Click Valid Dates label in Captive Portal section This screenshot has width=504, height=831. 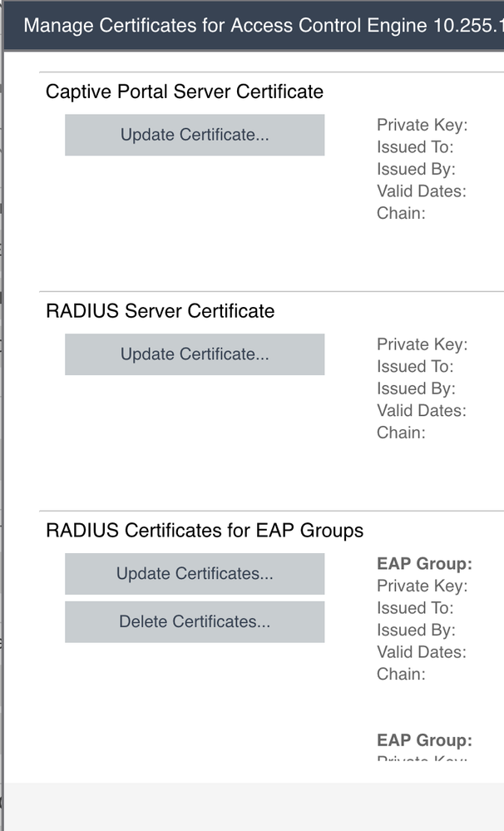(421, 190)
